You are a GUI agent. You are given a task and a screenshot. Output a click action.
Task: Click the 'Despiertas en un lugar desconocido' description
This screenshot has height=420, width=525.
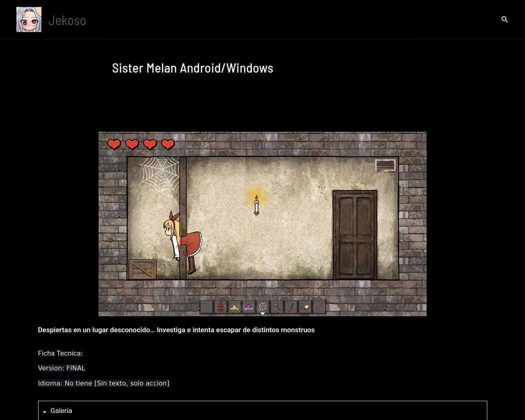pyautogui.click(x=176, y=330)
